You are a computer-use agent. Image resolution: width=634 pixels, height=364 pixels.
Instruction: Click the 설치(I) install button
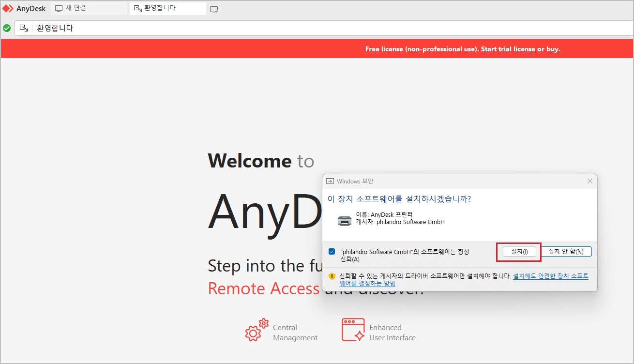point(519,252)
